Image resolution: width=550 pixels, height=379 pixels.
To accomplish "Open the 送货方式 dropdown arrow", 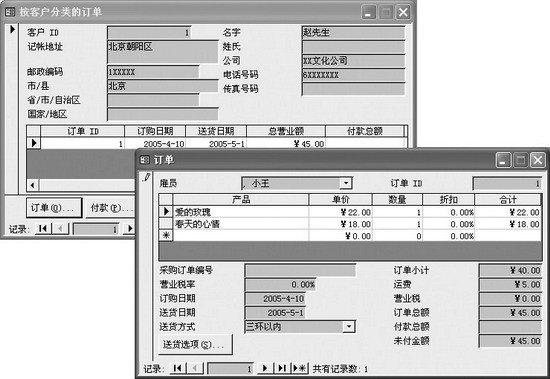I will [348, 327].
